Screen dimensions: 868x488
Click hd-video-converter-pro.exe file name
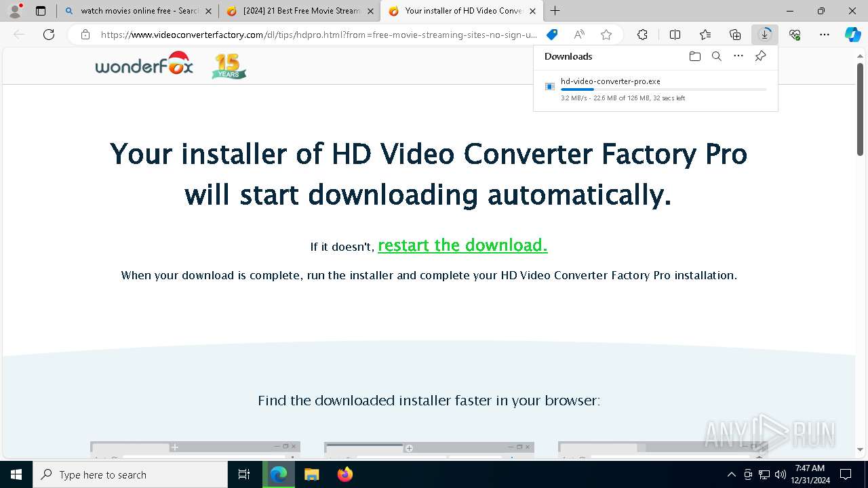(610, 81)
